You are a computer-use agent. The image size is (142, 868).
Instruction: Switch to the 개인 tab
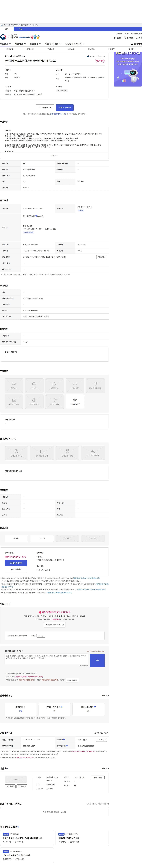tap(7, 29)
